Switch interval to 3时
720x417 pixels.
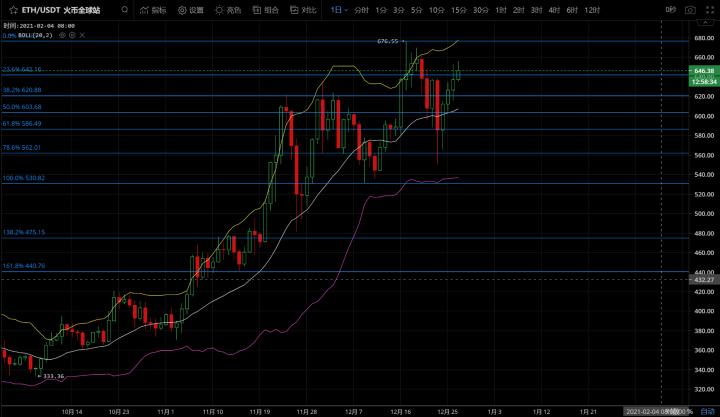pyautogui.click(x=536, y=10)
